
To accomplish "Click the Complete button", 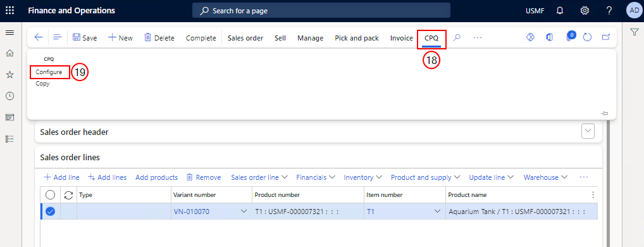I will tap(201, 38).
